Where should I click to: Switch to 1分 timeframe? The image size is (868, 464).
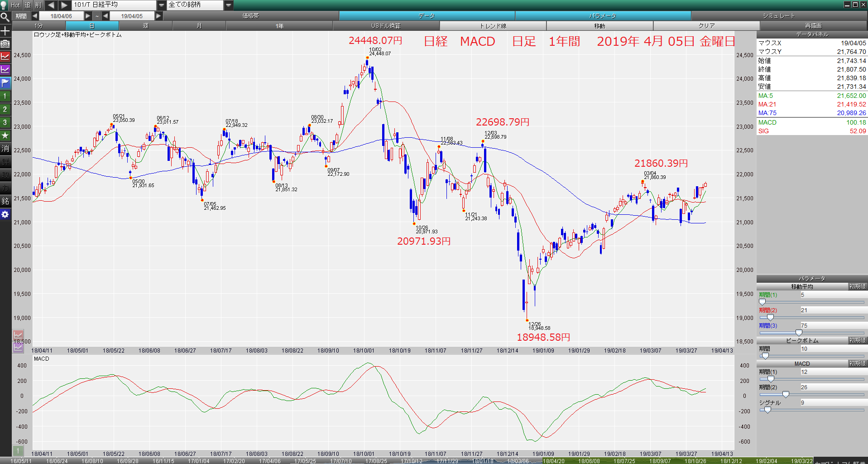(x=39, y=26)
